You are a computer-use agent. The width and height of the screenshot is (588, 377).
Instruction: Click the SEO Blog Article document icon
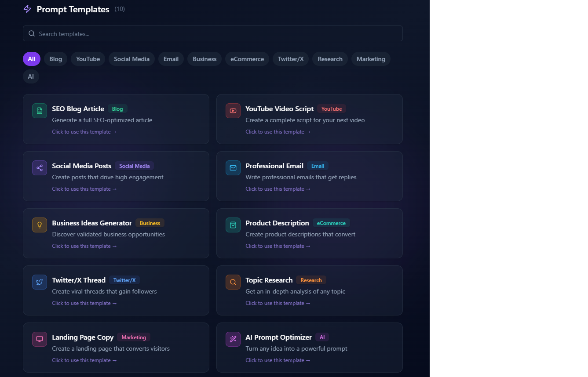tap(39, 111)
